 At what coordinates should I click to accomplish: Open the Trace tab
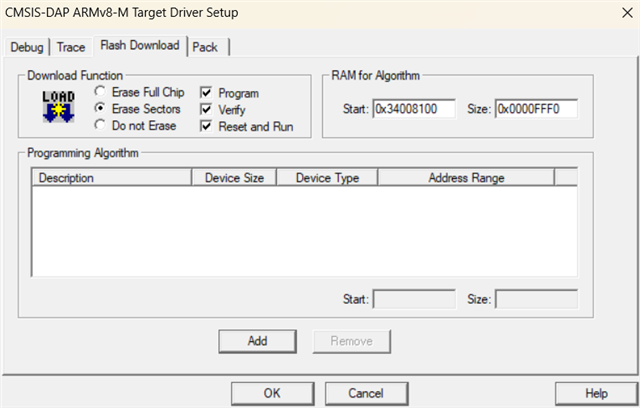pyautogui.click(x=70, y=47)
